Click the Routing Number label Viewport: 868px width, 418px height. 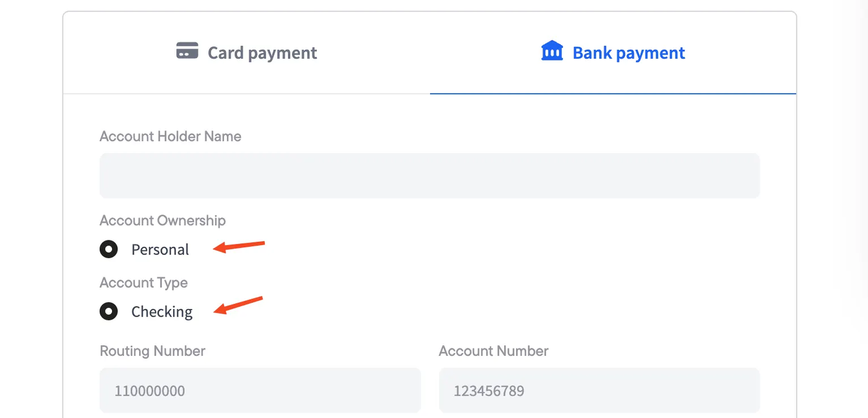(152, 351)
